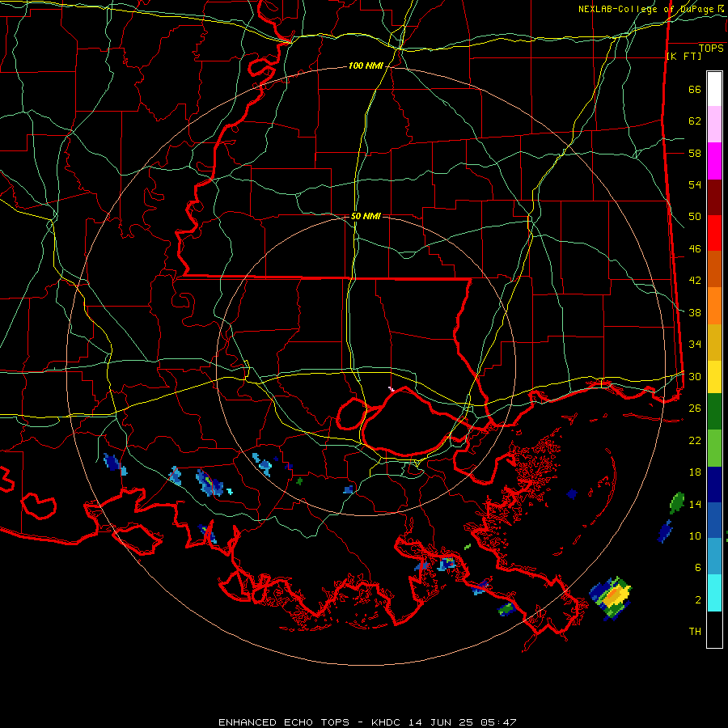
Task: Select the bright red legend color block
Action: tap(714, 233)
